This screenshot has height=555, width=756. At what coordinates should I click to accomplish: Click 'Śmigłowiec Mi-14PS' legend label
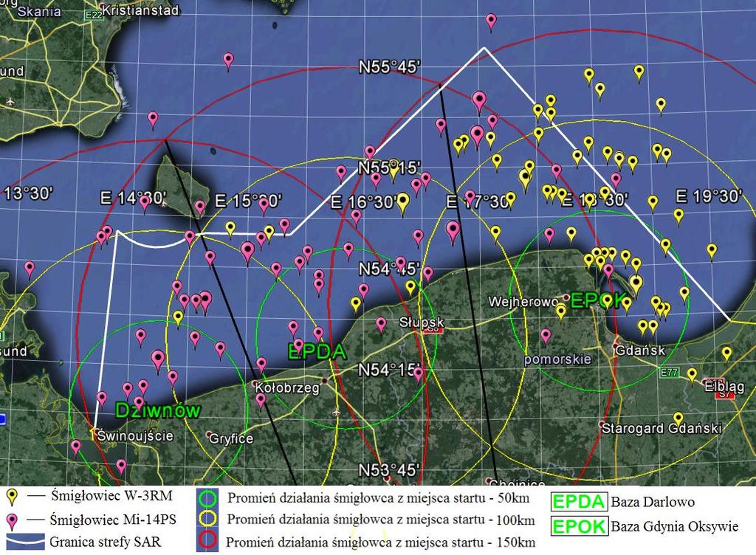[x=113, y=520]
